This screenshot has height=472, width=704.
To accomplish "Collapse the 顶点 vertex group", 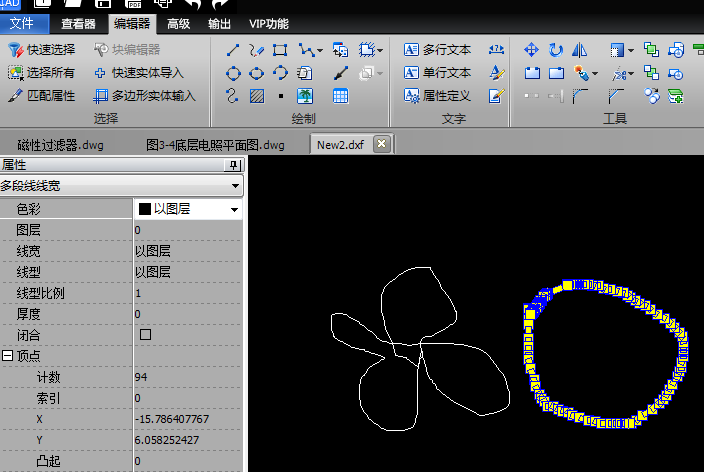I will 7,356.
